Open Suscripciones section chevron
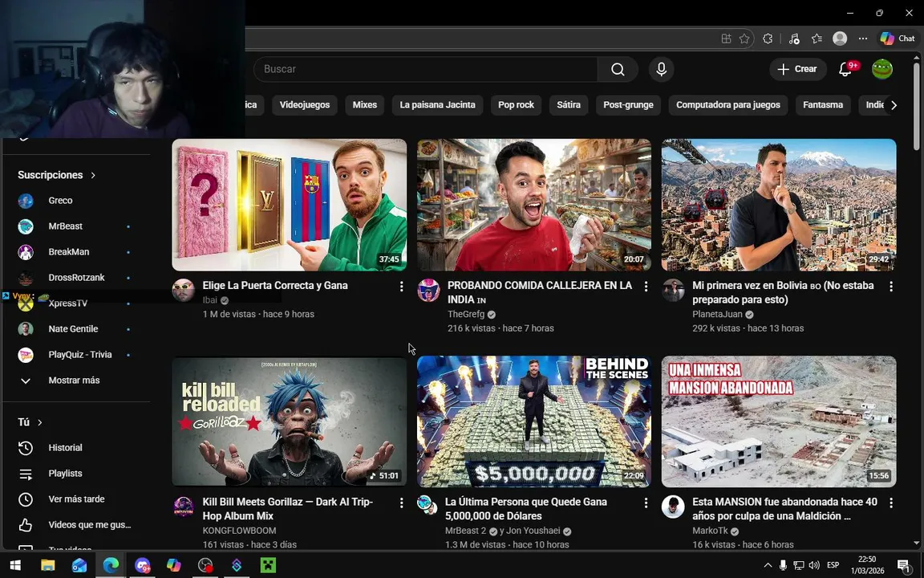 coord(93,175)
